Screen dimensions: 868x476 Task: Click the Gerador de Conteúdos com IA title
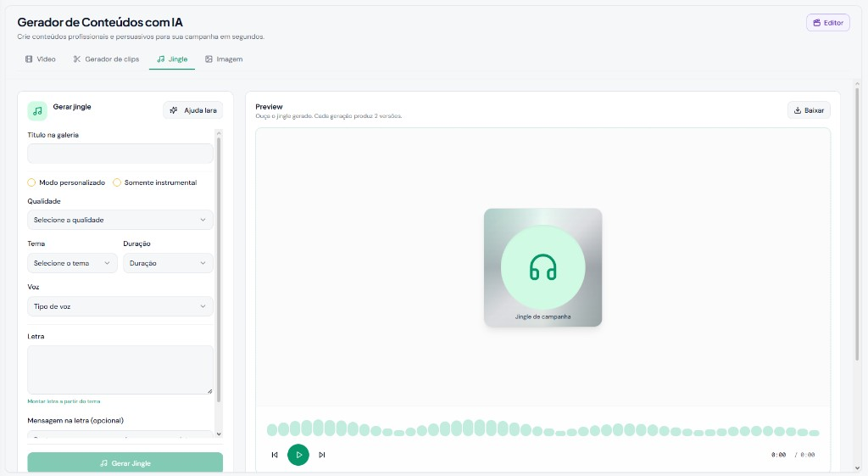tap(100, 22)
